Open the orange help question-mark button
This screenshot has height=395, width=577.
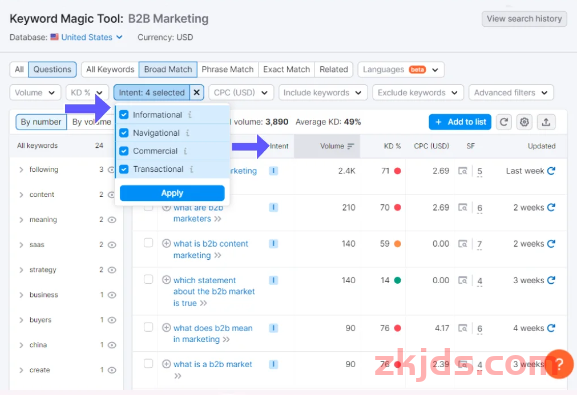(x=559, y=364)
